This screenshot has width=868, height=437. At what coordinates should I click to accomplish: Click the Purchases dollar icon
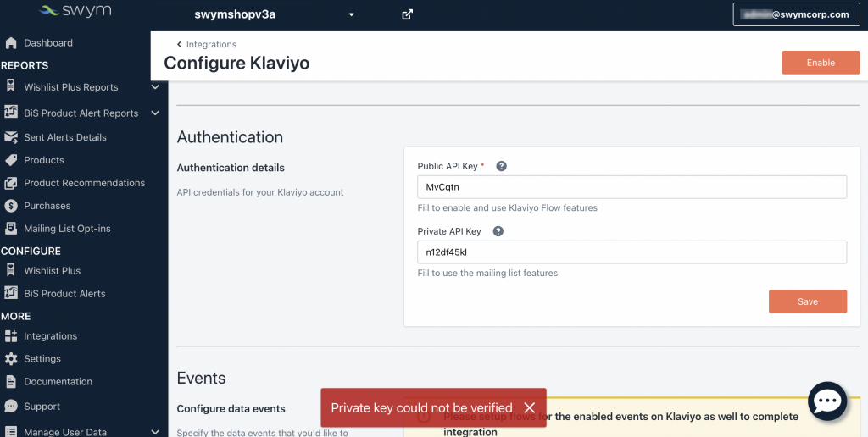coord(10,206)
